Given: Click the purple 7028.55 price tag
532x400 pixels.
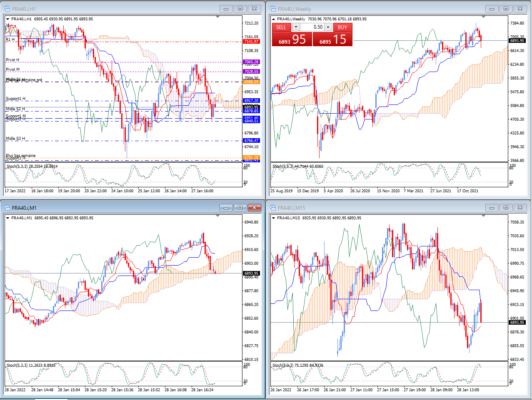Looking at the screenshot, I should (251, 72).
